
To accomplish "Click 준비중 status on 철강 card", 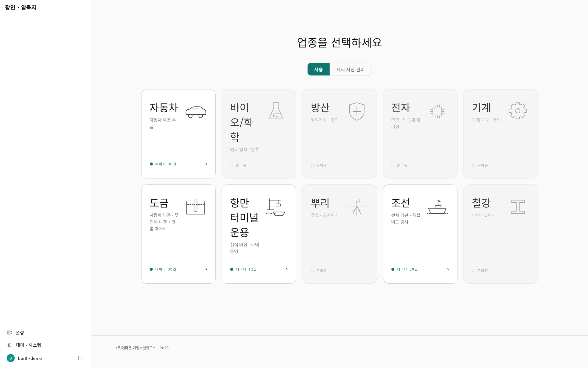I will click(x=480, y=271).
